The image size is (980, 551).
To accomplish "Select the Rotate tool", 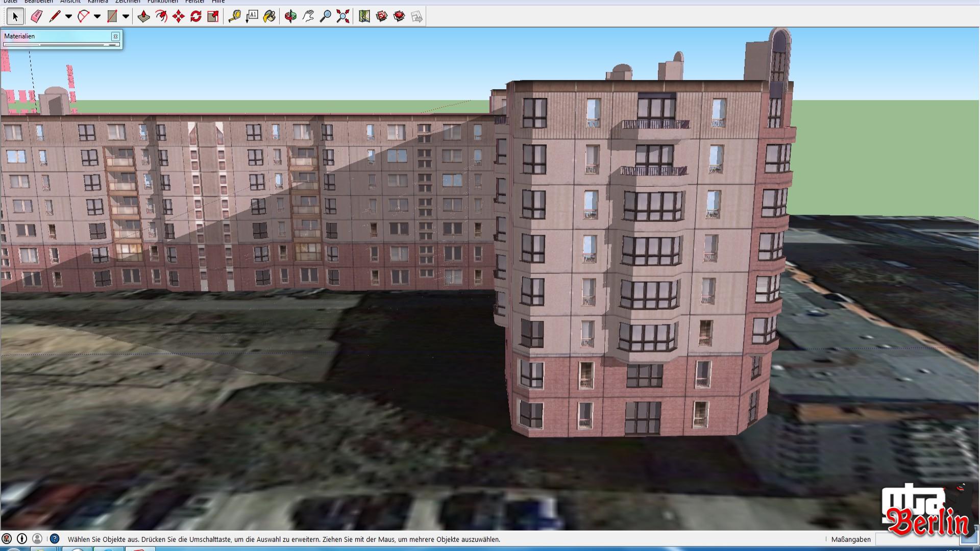I will [x=195, y=17].
